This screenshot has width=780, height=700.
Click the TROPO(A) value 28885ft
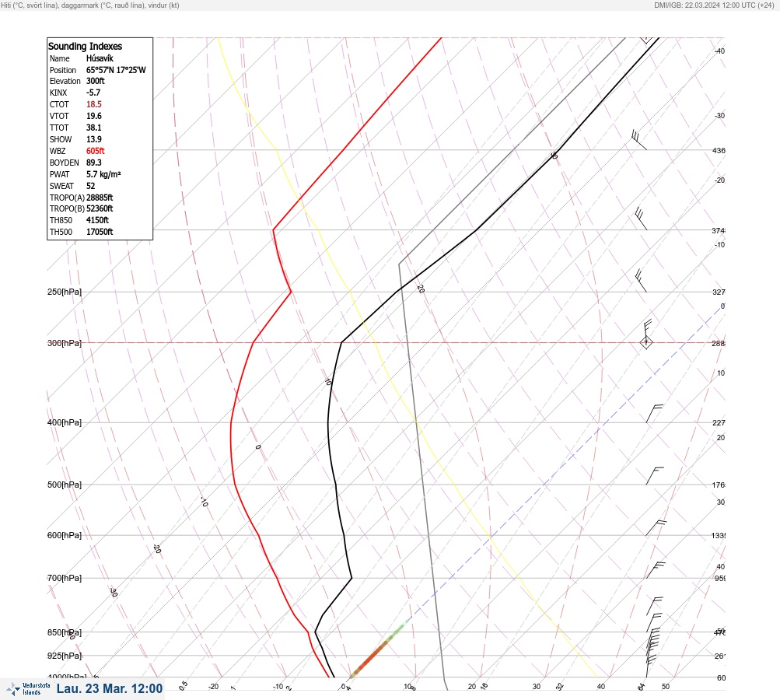coord(100,198)
